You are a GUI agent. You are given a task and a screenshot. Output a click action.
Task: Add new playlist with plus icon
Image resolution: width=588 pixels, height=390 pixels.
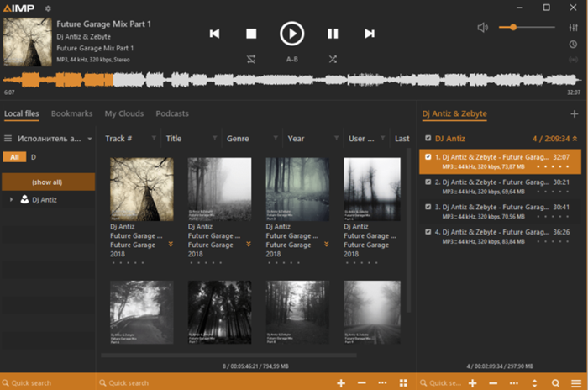click(574, 113)
